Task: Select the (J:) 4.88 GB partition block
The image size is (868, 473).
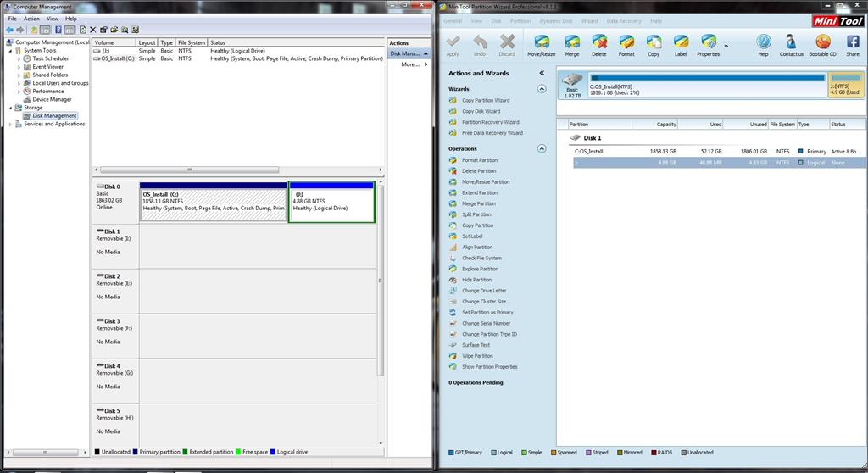Action: 331,202
